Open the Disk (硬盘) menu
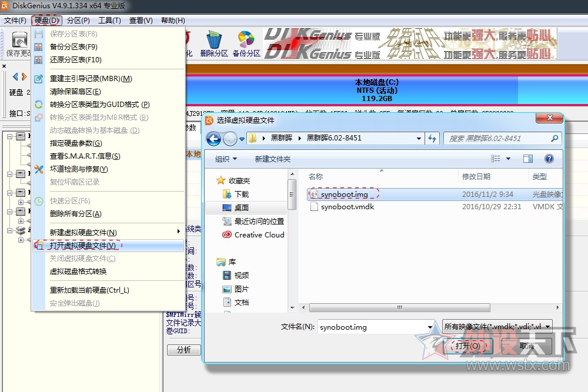588x392 pixels. click(46, 20)
